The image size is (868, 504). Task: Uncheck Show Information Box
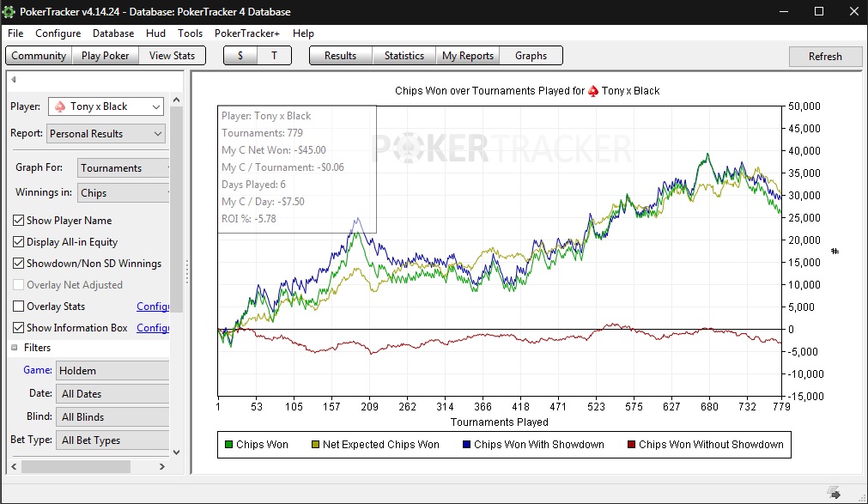pos(18,328)
